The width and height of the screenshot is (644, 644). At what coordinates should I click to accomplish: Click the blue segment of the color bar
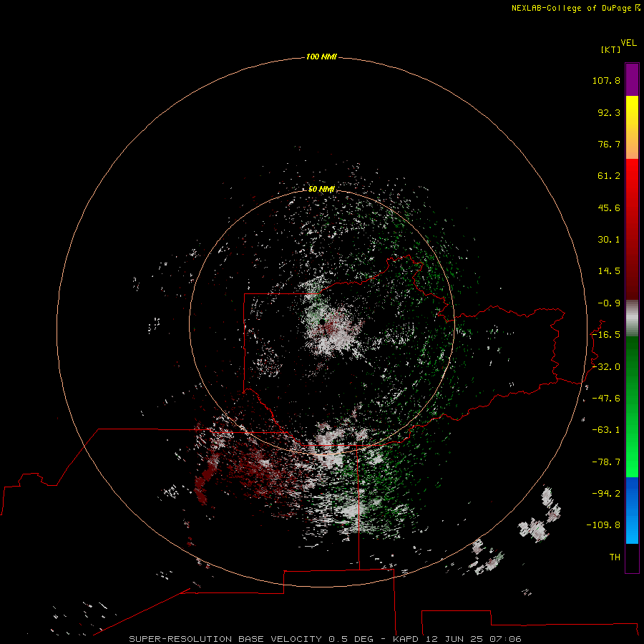pyautogui.click(x=632, y=510)
